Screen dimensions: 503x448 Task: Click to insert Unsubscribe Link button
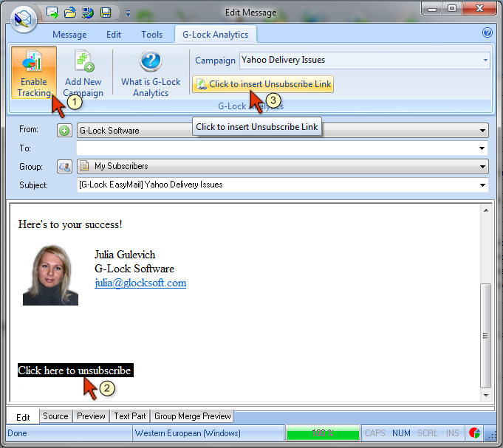(263, 84)
